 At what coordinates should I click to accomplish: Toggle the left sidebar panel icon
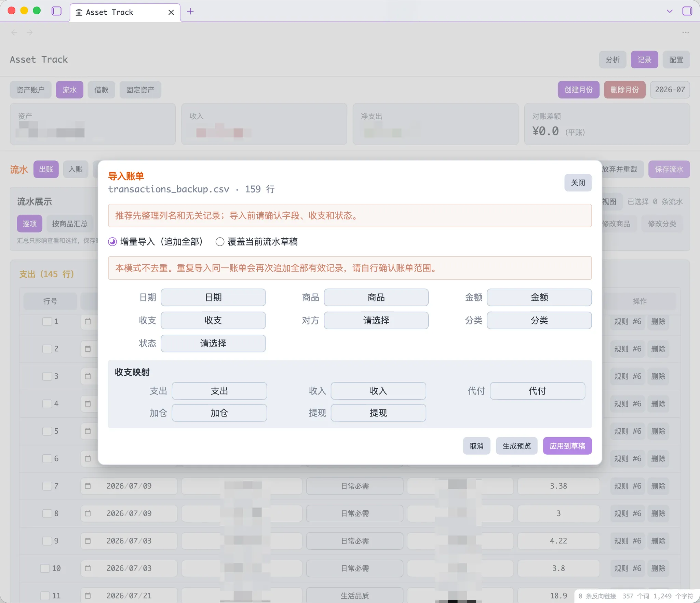point(56,11)
